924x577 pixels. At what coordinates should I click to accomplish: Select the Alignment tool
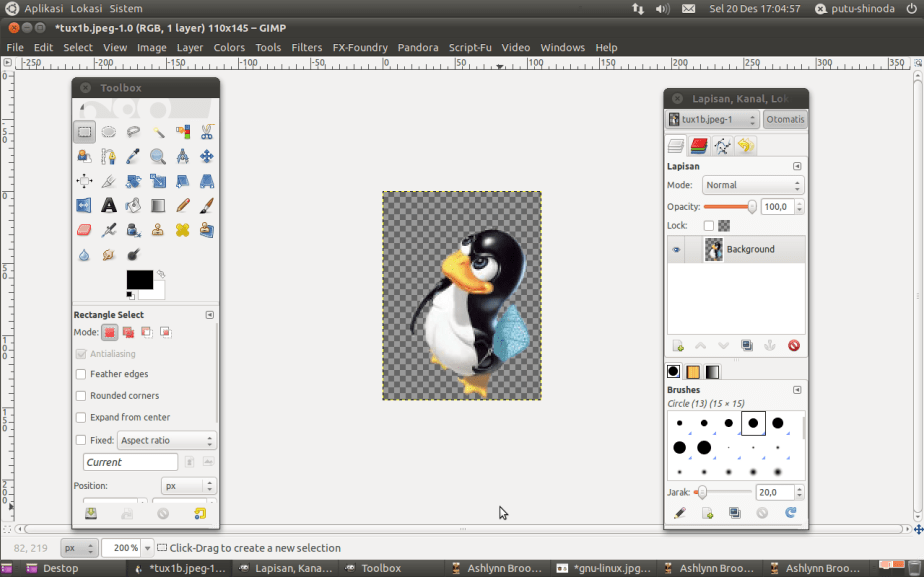(84, 181)
